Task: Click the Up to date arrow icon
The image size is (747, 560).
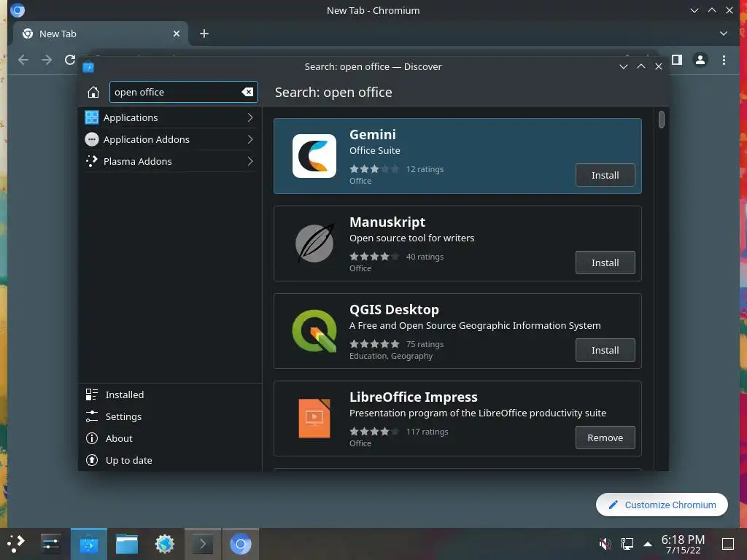Action: coord(91,460)
